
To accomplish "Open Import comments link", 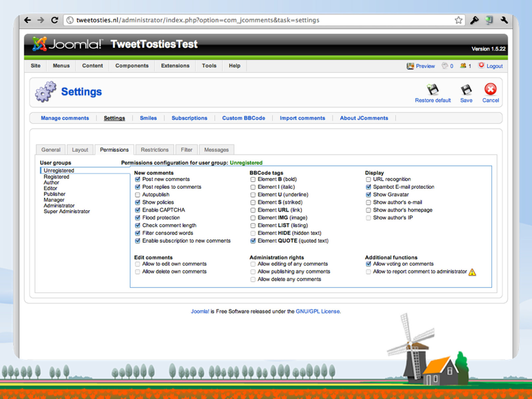I will 303,118.
